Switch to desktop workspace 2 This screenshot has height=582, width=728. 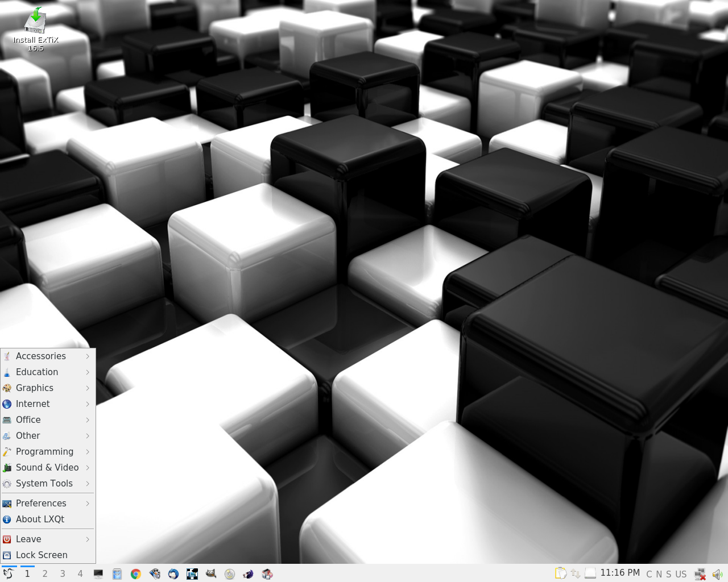point(45,573)
